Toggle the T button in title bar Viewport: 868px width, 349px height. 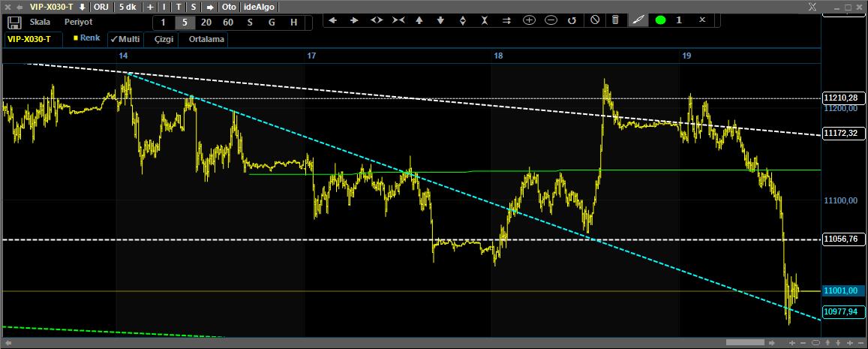tap(179, 6)
